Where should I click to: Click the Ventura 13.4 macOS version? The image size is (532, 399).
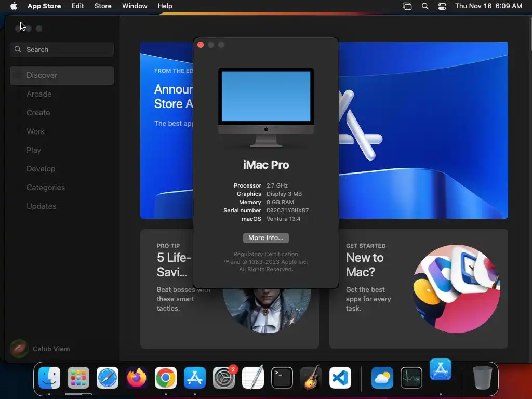coord(283,219)
